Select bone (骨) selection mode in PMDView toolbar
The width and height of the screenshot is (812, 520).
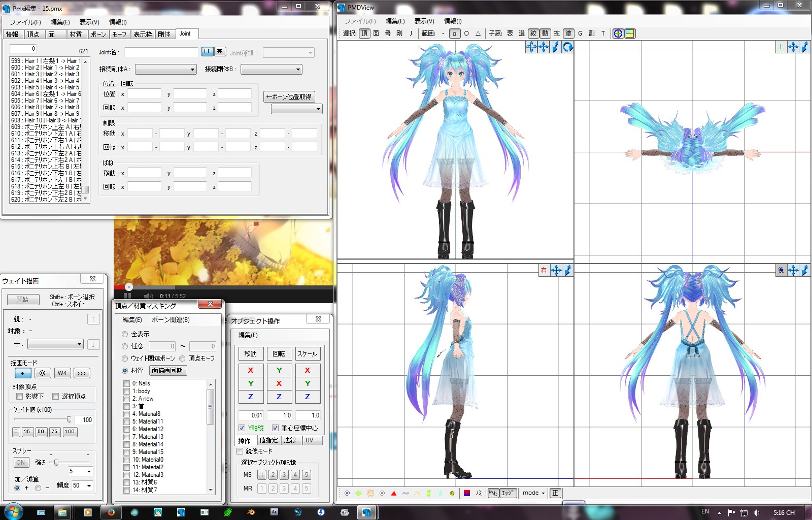tap(388, 34)
